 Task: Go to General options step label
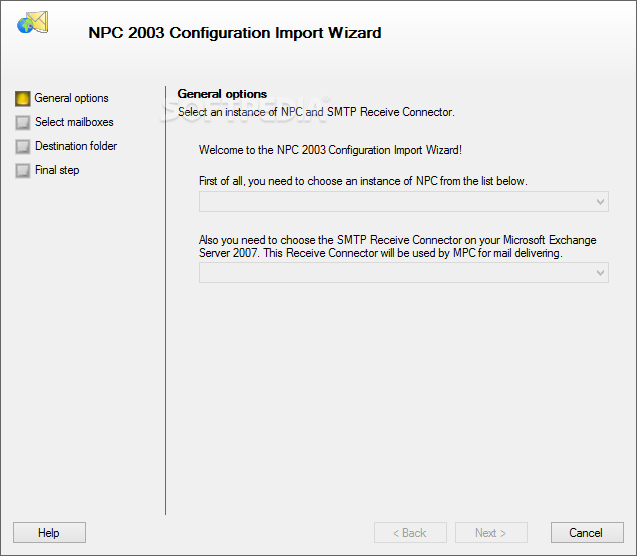(x=72, y=98)
